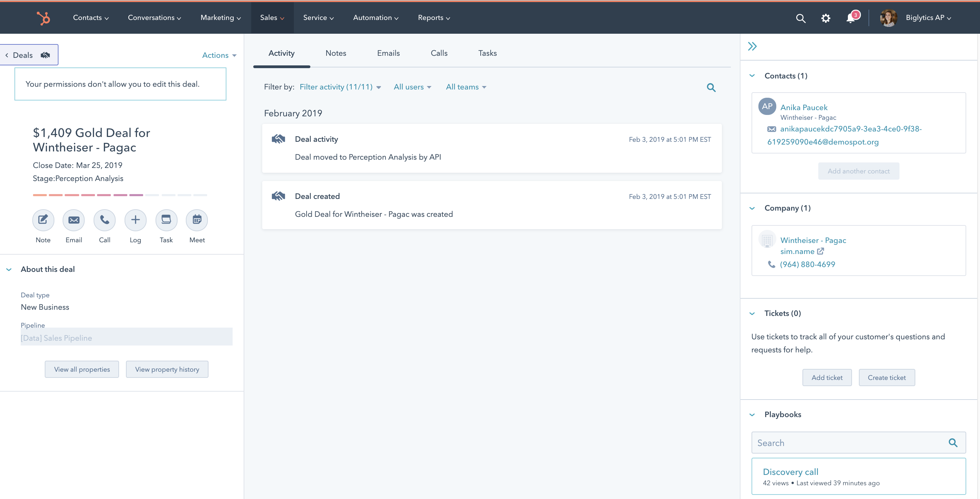
Task: Open the Anika Paucek contact link
Action: pos(803,107)
